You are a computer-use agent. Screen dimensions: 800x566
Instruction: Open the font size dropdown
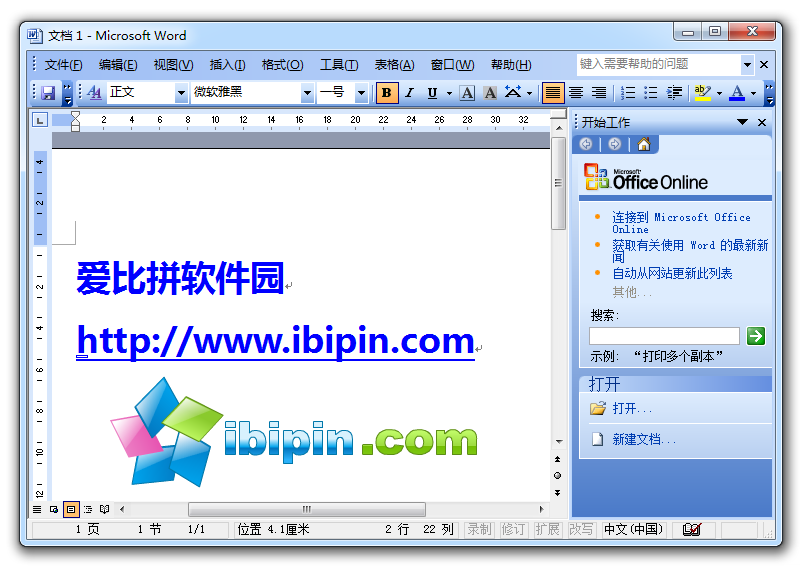(x=364, y=93)
